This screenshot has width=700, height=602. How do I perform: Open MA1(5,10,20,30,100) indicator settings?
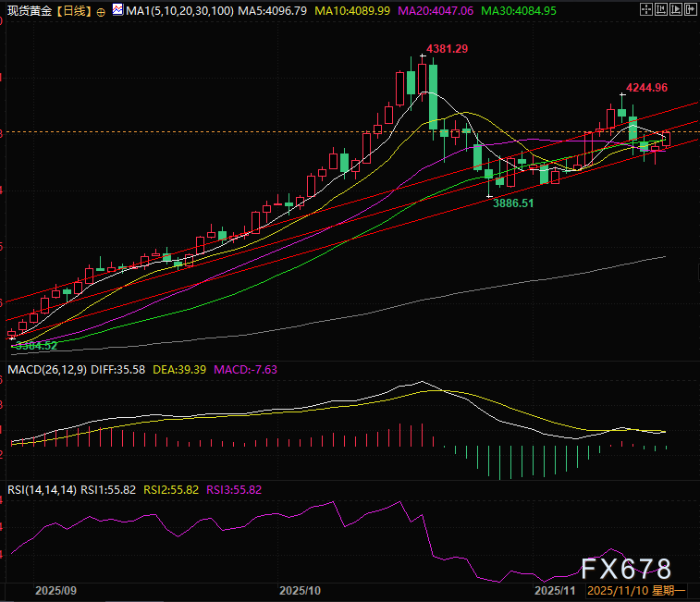tap(177, 11)
